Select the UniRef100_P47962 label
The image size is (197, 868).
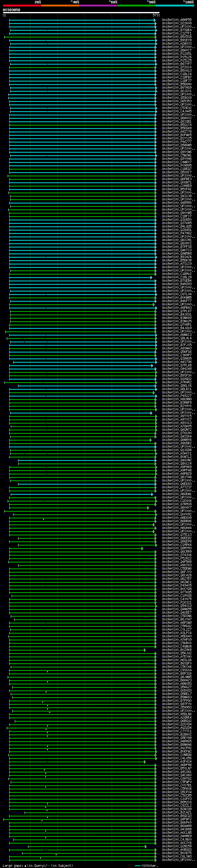click(177, 233)
